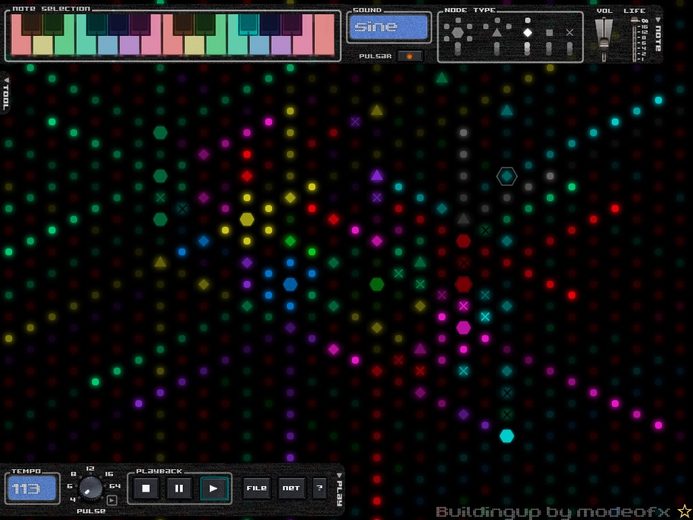Click the green hexagon node in grid
Image resolution: width=693 pixels, height=520 pixels.
click(377, 284)
